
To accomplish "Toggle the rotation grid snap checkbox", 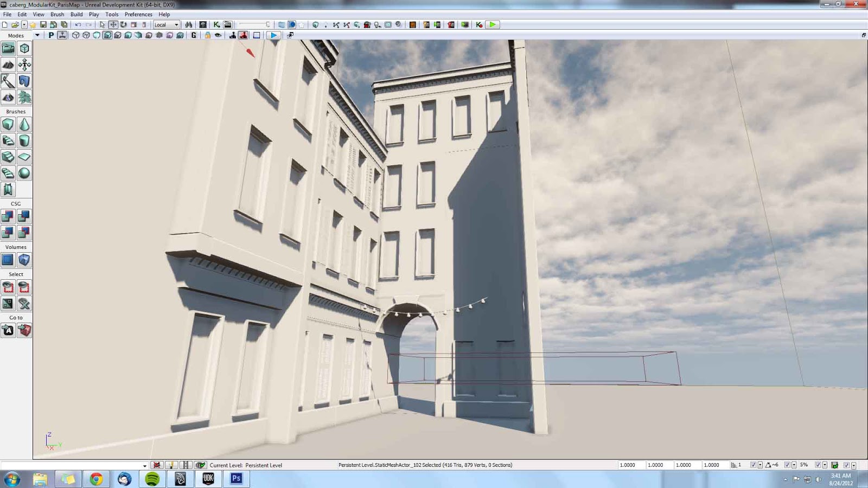I will [788, 465].
